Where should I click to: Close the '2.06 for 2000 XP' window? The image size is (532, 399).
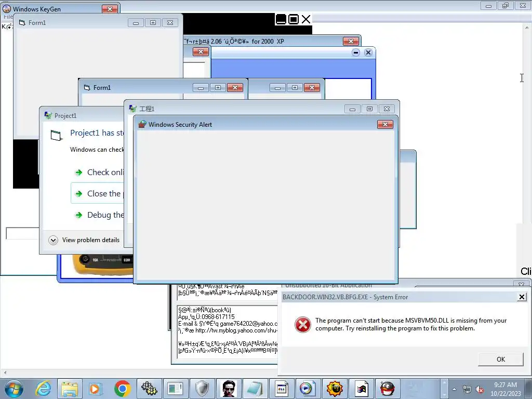351,42
